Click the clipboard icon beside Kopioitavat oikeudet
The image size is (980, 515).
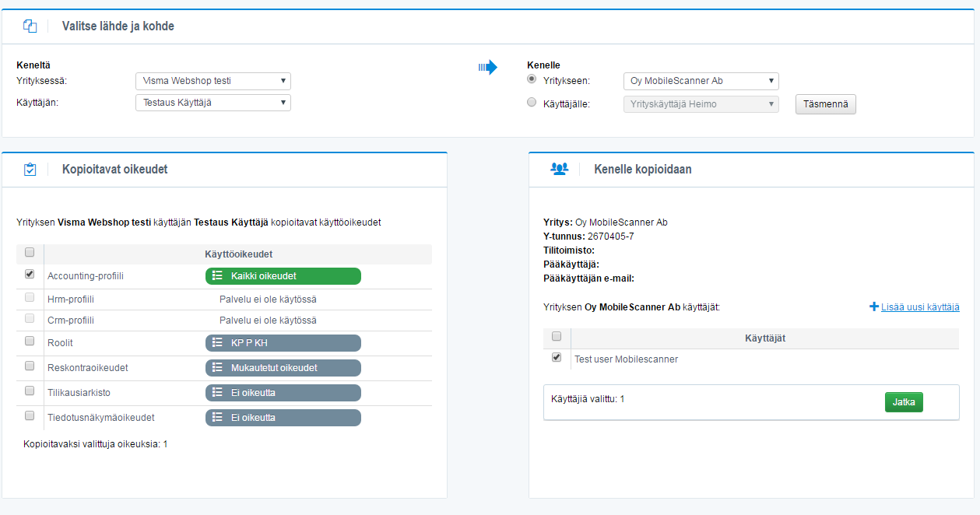(30, 169)
